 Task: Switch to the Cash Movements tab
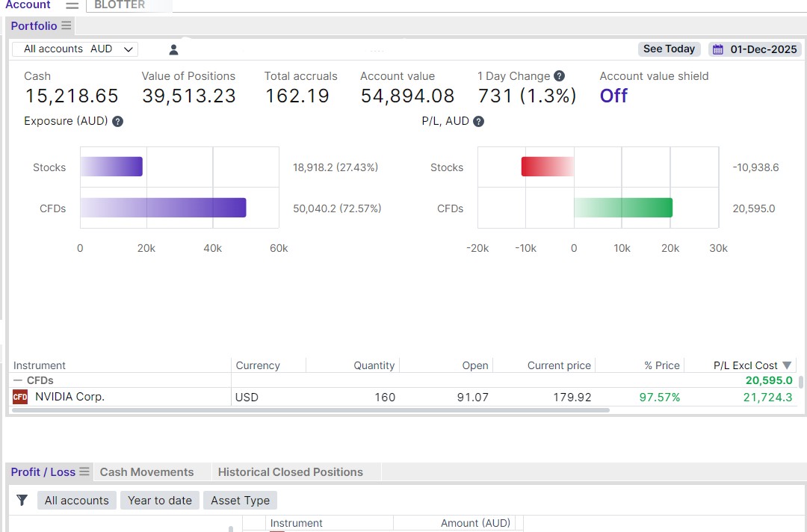point(146,471)
